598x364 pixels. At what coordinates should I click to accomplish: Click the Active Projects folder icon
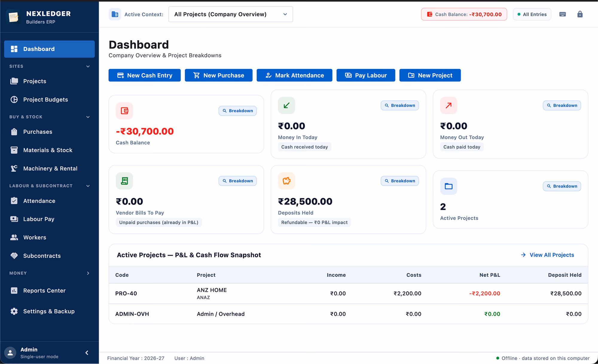[x=448, y=186]
